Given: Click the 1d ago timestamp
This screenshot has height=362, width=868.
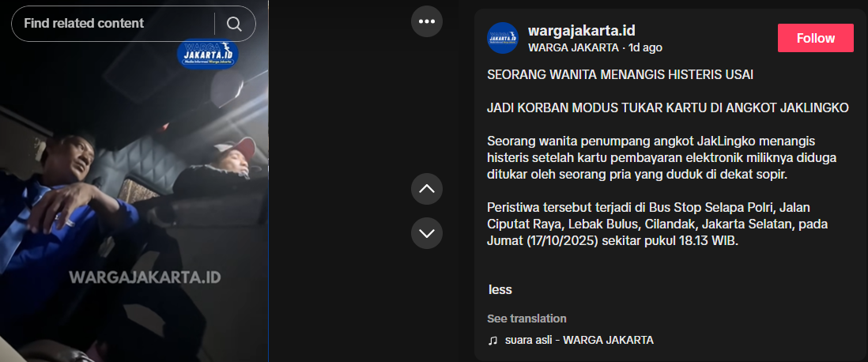Looking at the screenshot, I should tap(645, 47).
